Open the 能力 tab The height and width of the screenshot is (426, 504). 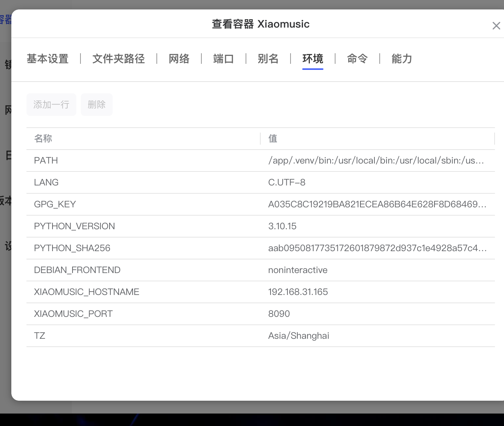click(x=402, y=59)
